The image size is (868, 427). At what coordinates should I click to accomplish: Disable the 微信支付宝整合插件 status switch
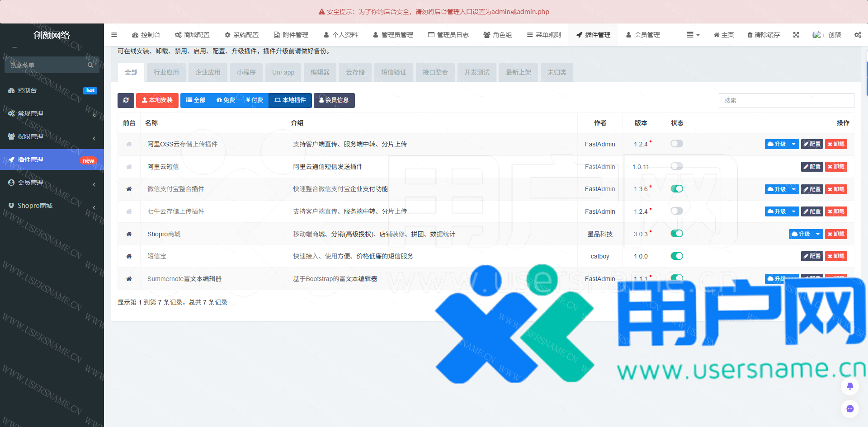[677, 189]
